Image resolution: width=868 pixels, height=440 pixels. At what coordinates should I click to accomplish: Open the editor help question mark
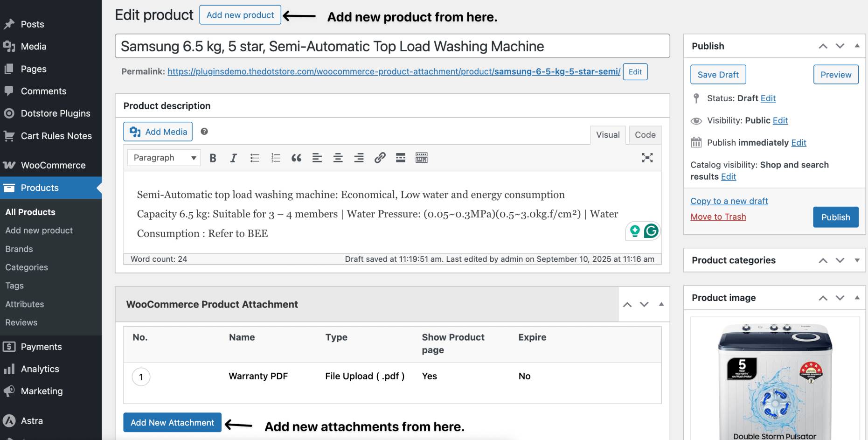tap(204, 132)
